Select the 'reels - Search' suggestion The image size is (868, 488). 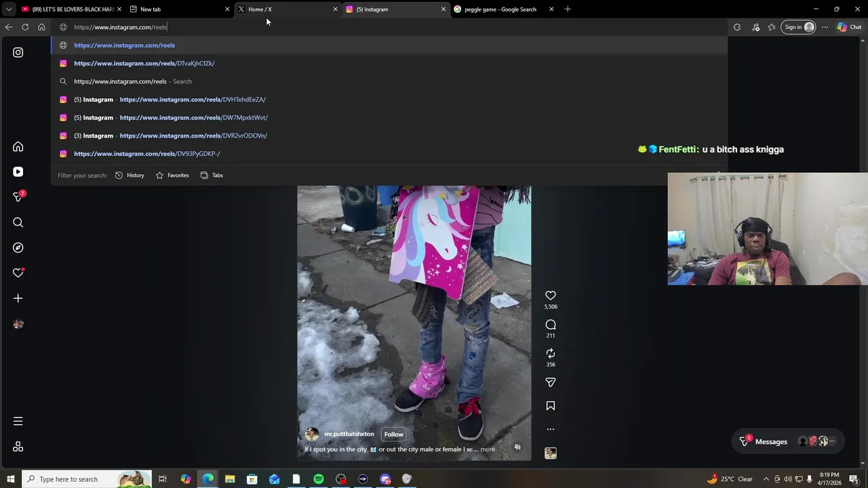(x=389, y=81)
